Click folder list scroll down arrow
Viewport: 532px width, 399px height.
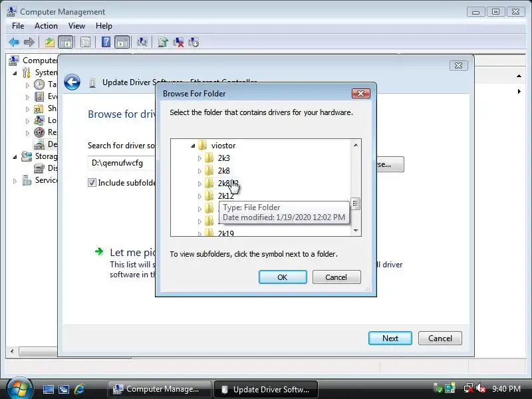tap(356, 230)
